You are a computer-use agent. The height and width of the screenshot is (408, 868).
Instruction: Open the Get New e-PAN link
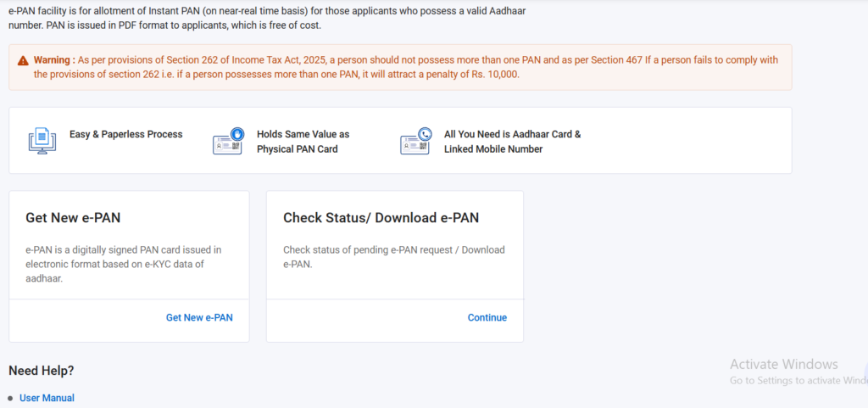tap(199, 317)
